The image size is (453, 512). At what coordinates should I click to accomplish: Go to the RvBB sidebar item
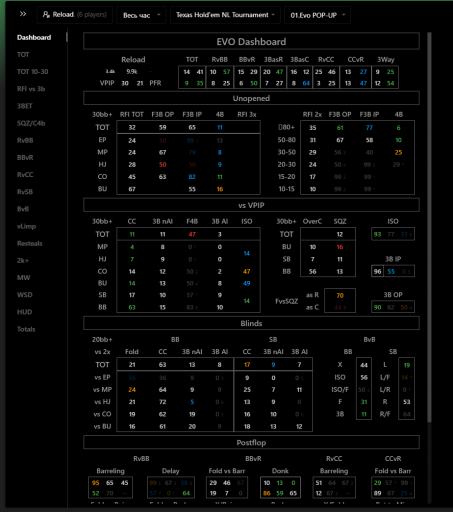coord(25,140)
